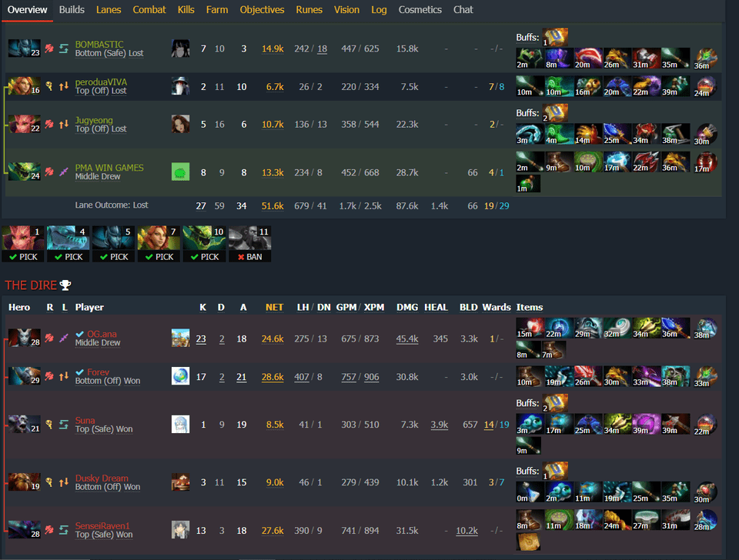Click Dusky Dream's Buffs consumable icon

[555, 471]
